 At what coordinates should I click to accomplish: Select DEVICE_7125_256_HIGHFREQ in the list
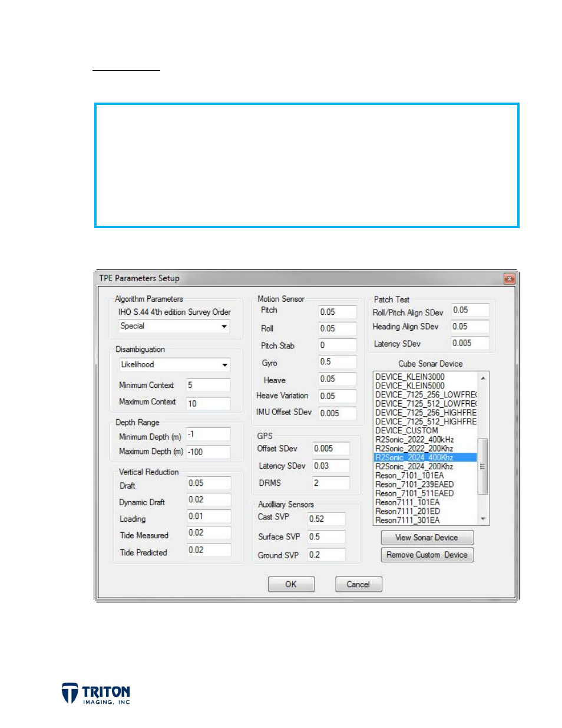pyautogui.click(x=425, y=413)
